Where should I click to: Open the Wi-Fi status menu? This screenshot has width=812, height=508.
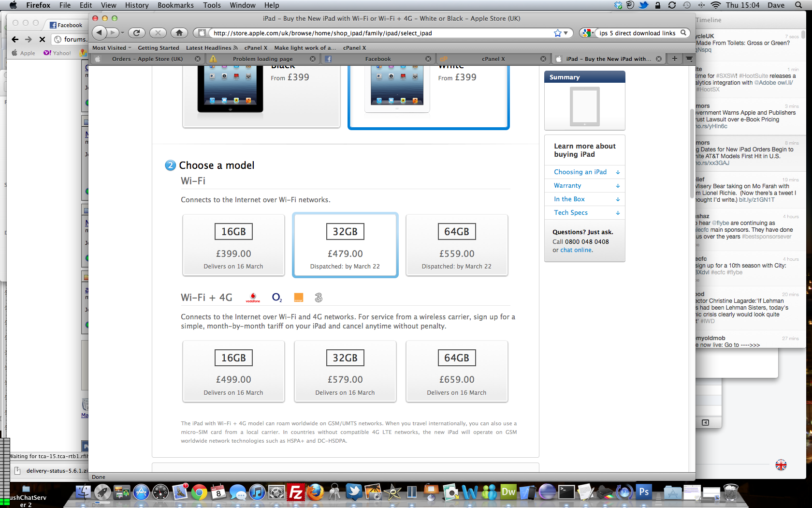[716, 5]
